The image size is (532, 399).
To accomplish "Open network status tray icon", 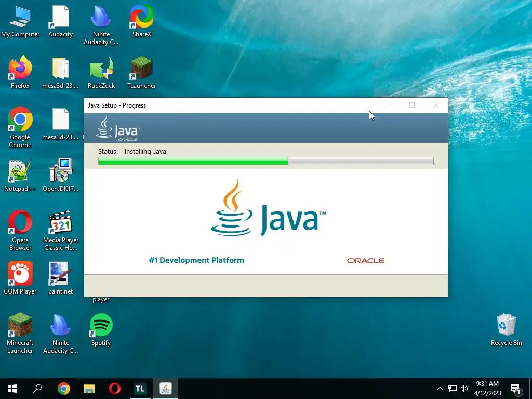I will tap(453, 389).
